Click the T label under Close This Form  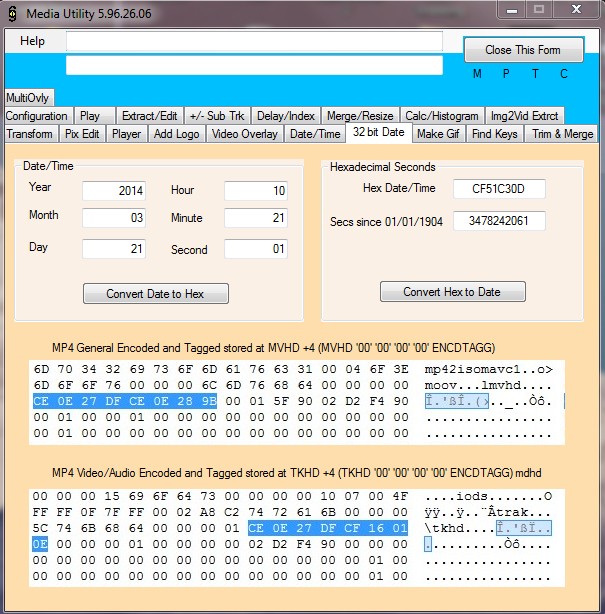coord(535,74)
